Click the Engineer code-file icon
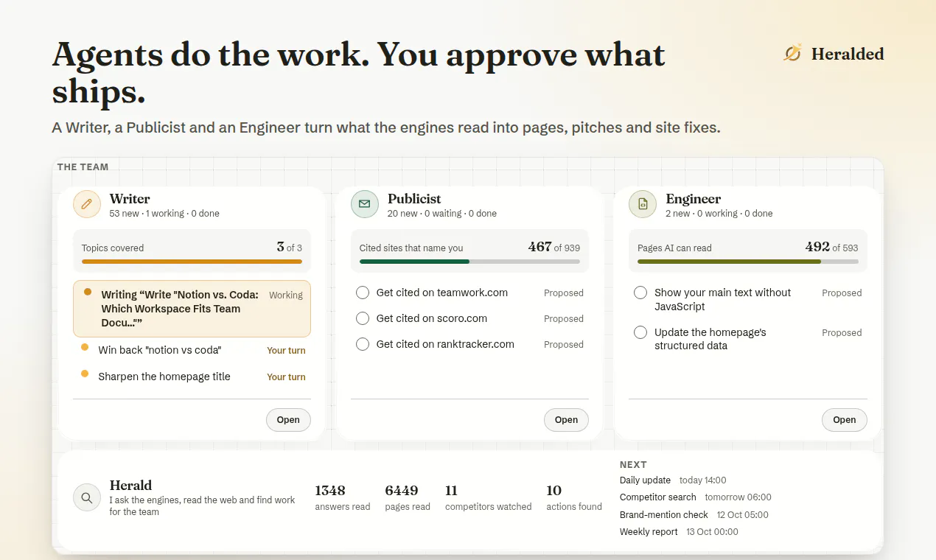 643,204
